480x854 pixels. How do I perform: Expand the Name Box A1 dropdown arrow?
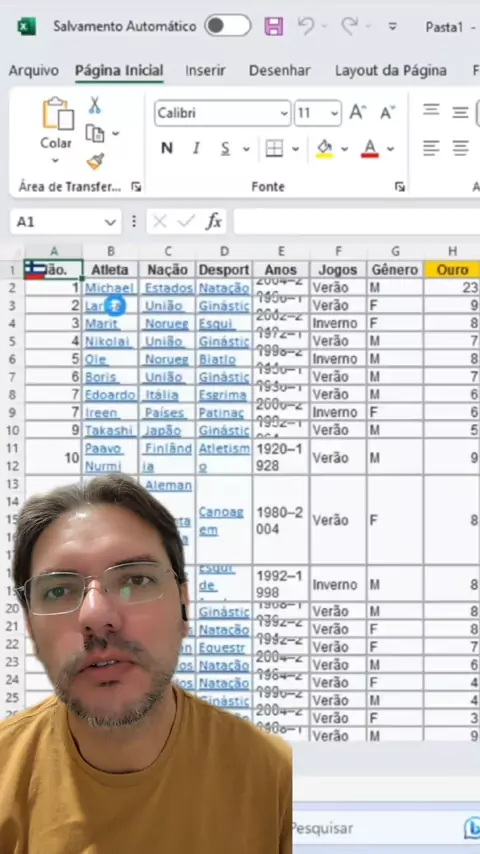click(x=110, y=222)
